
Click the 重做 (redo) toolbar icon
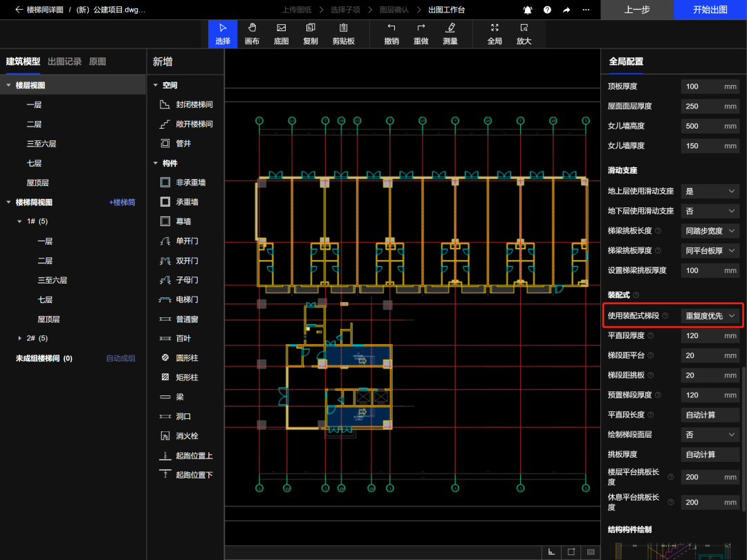click(x=421, y=33)
